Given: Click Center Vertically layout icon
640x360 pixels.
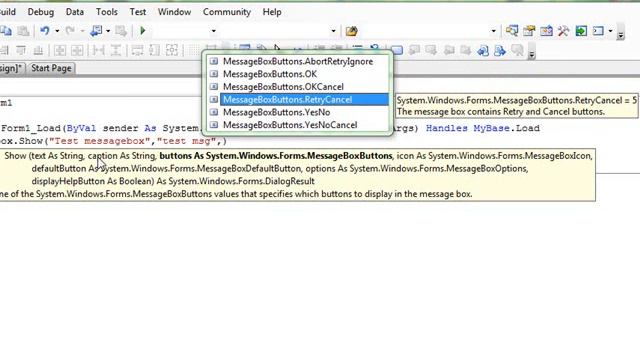Looking at the screenshot, I should tap(77, 50).
